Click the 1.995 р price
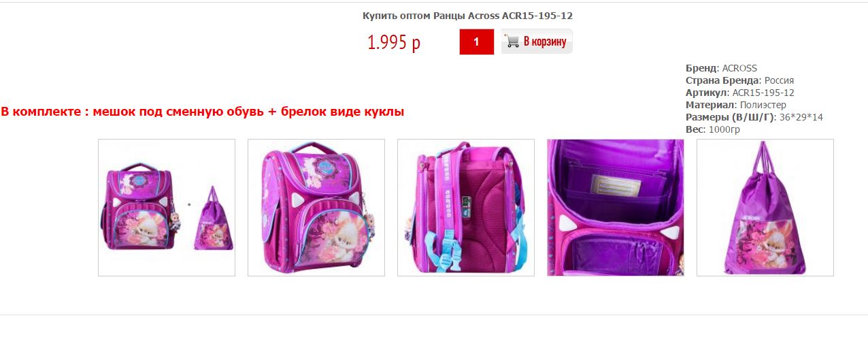This screenshot has height=337, width=868. [394, 42]
